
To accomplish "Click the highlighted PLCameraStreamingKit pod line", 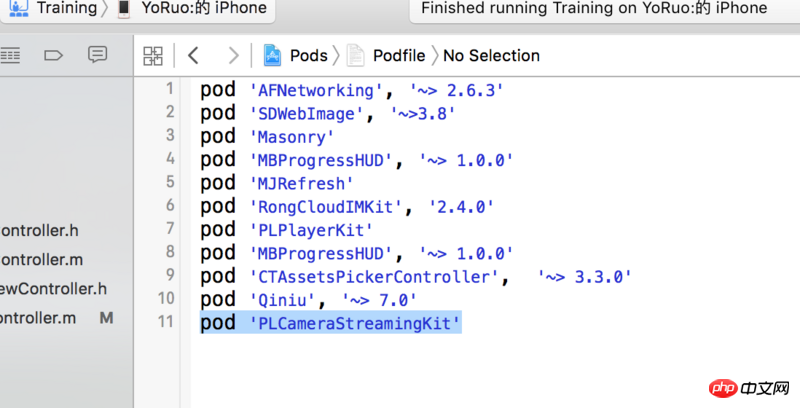I will [331, 323].
